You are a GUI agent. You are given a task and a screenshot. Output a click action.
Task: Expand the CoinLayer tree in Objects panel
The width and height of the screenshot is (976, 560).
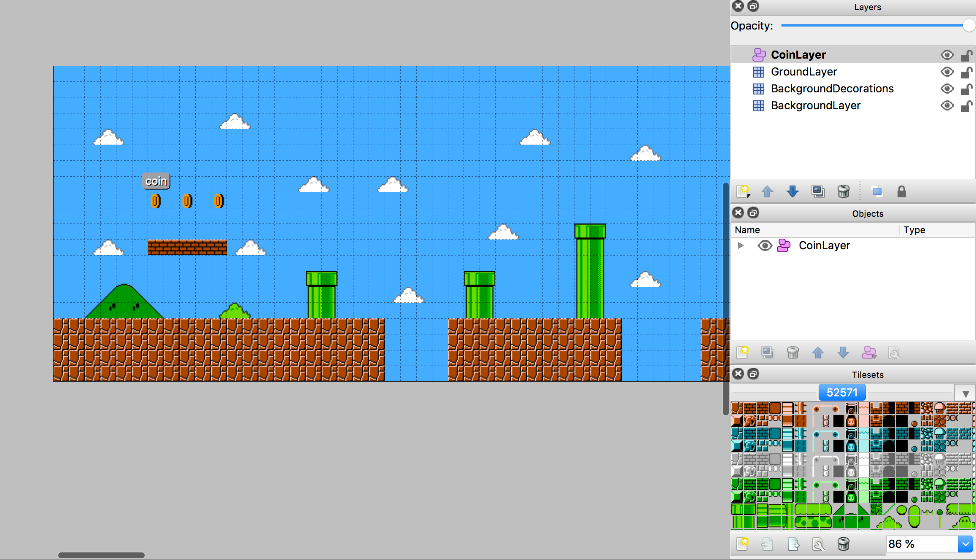pos(740,245)
